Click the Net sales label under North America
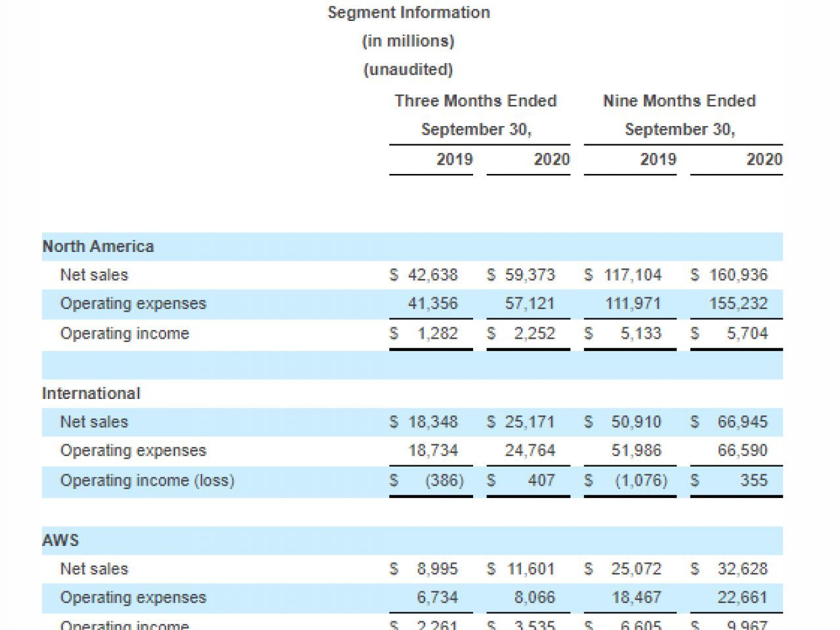 94,275
